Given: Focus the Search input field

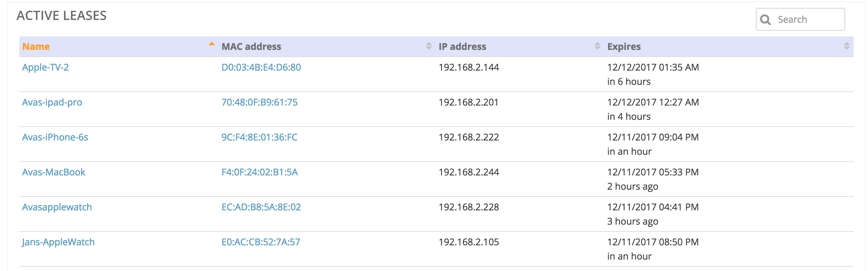Looking at the screenshot, I should pos(800,19).
